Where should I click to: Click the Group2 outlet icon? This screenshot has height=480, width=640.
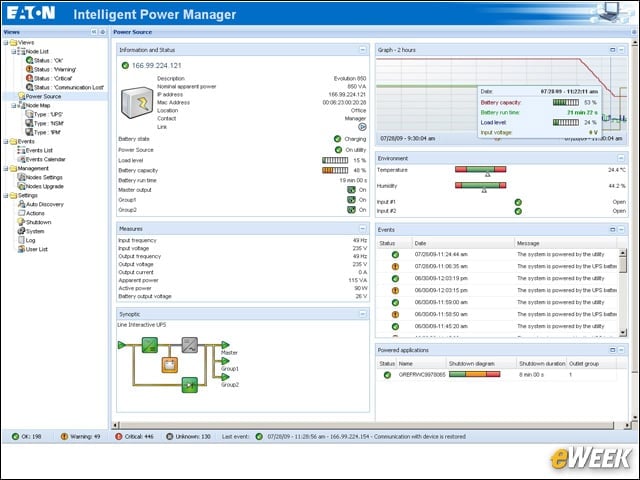(351, 209)
